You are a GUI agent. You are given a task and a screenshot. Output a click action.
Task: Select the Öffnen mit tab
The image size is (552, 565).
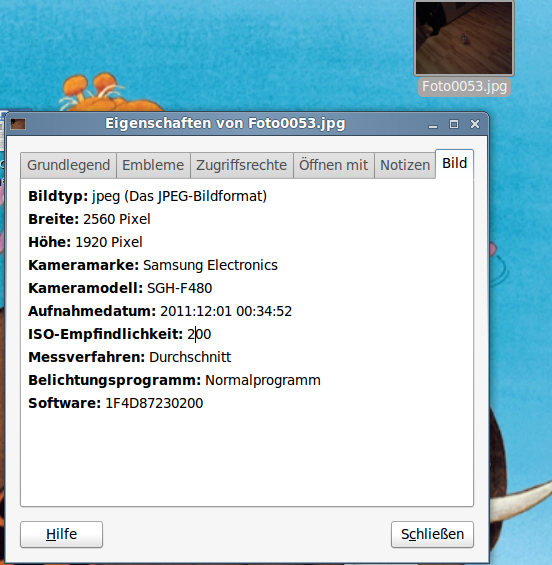point(334,165)
